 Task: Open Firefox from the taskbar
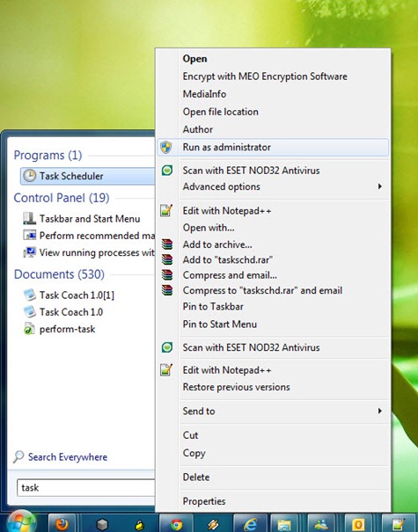tap(62, 524)
